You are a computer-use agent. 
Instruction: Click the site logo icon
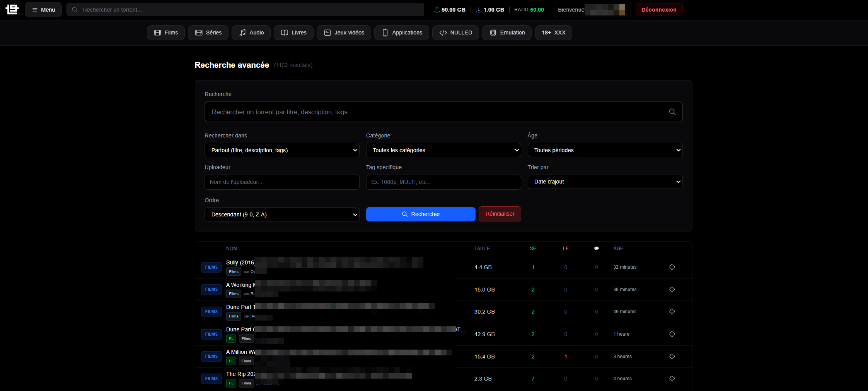click(x=12, y=9)
